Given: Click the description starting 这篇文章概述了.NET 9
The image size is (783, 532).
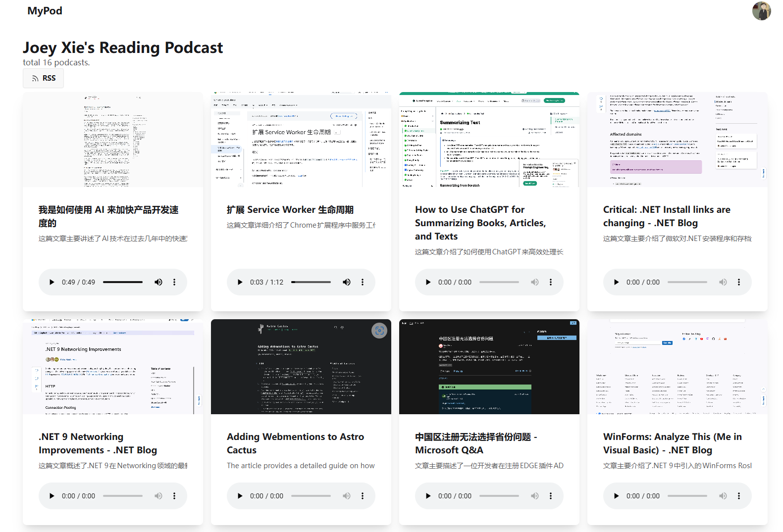Looking at the screenshot, I should click(x=113, y=466).
